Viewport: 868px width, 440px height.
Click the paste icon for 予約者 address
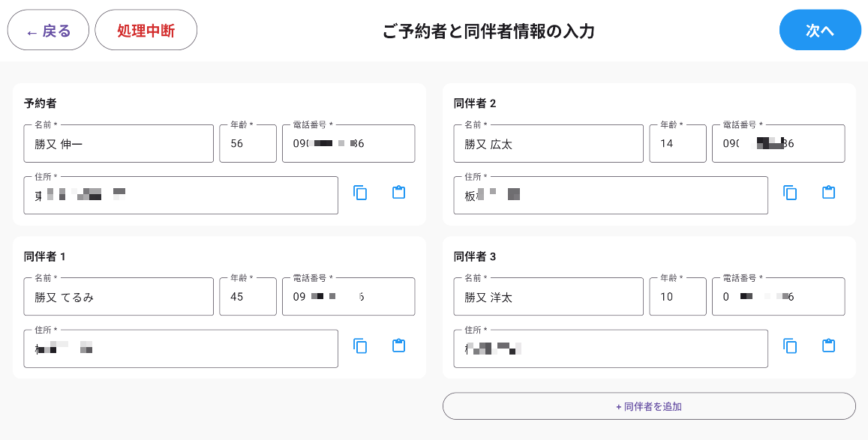click(x=398, y=192)
